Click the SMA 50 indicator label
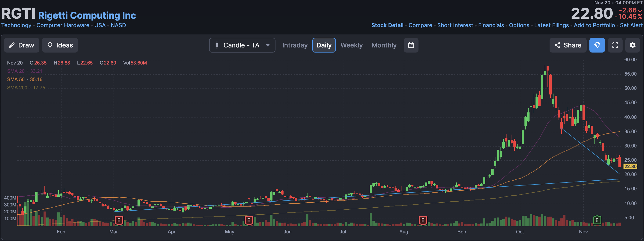Viewport: 644px width, 241px height. point(16,79)
